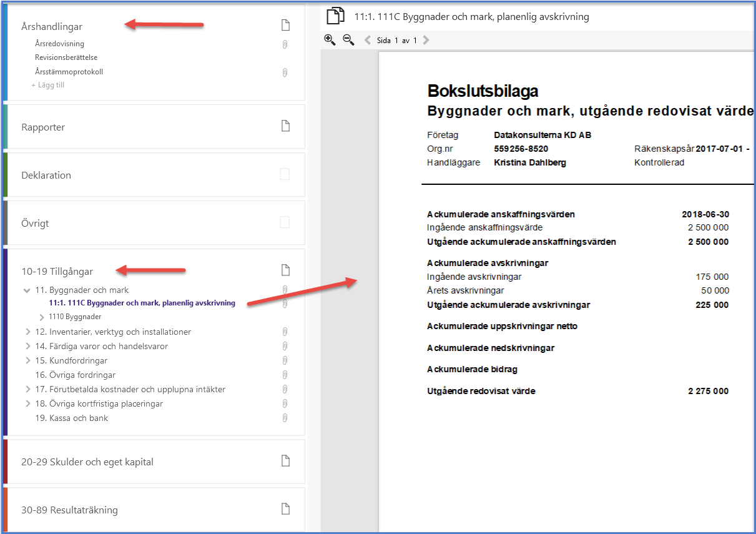Go to the next page of the preview
The width and height of the screenshot is (756, 534).
(426, 40)
